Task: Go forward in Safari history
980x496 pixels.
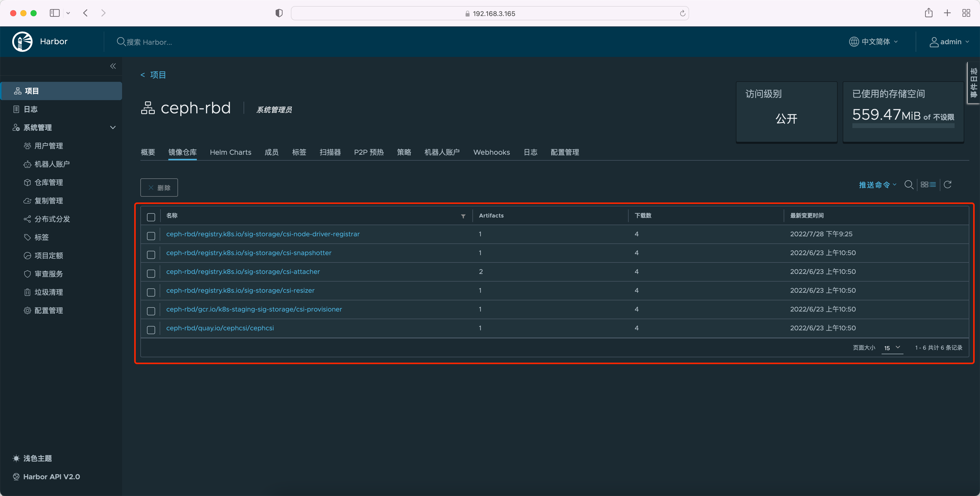Action: [103, 13]
